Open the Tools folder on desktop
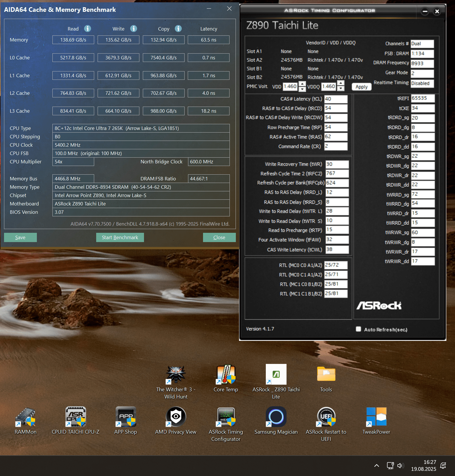The width and height of the screenshot is (455, 476). 326,379
